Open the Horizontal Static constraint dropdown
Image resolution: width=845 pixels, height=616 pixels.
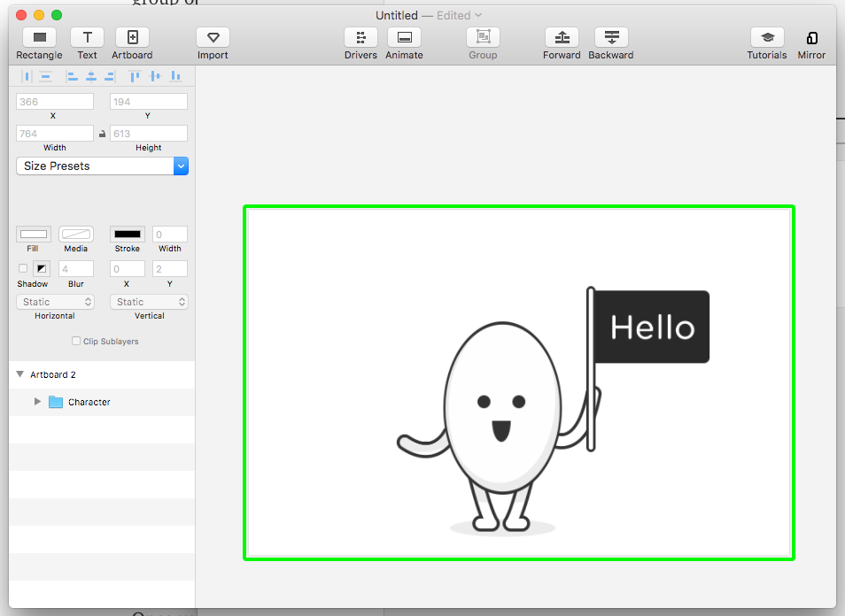[55, 302]
